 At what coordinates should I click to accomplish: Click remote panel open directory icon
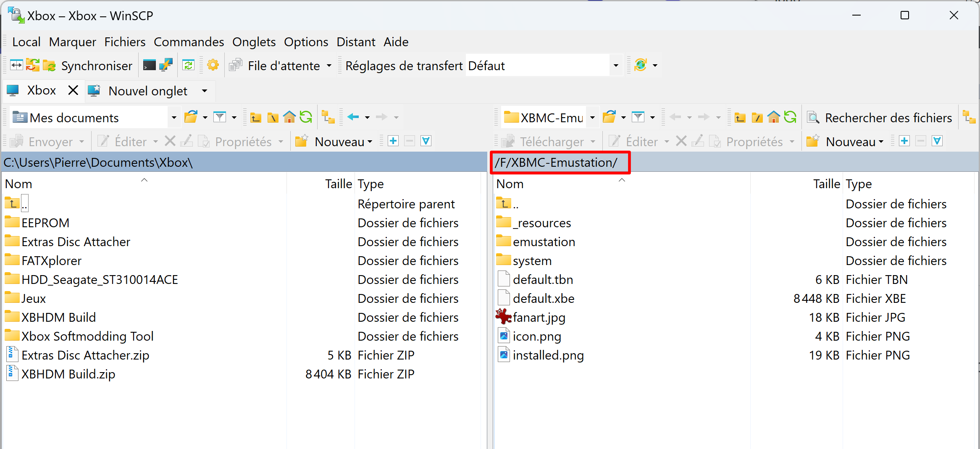pyautogui.click(x=609, y=117)
